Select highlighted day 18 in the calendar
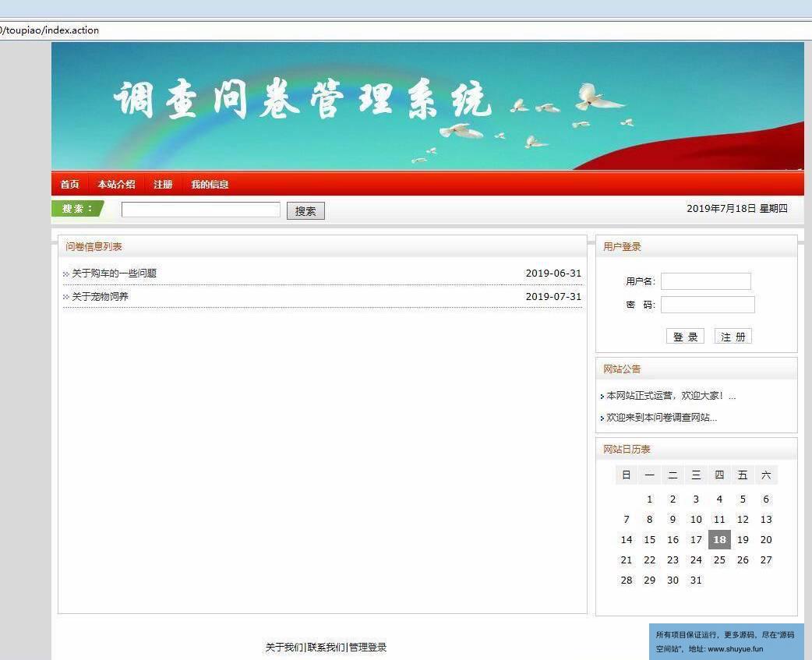The image size is (812, 660). (719, 540)
